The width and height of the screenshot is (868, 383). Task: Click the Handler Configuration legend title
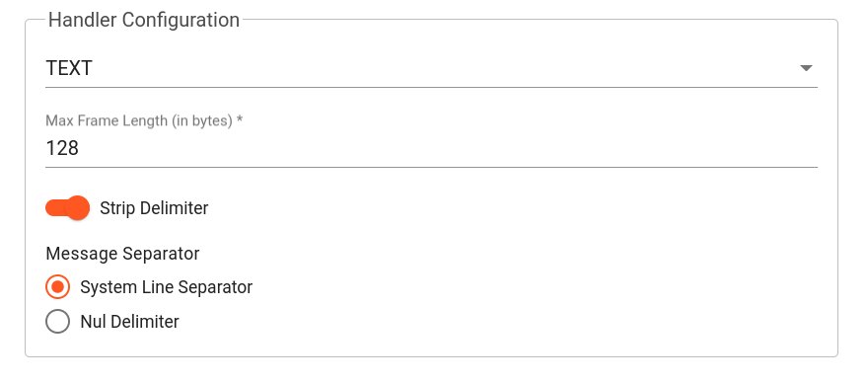click(144, 20)
